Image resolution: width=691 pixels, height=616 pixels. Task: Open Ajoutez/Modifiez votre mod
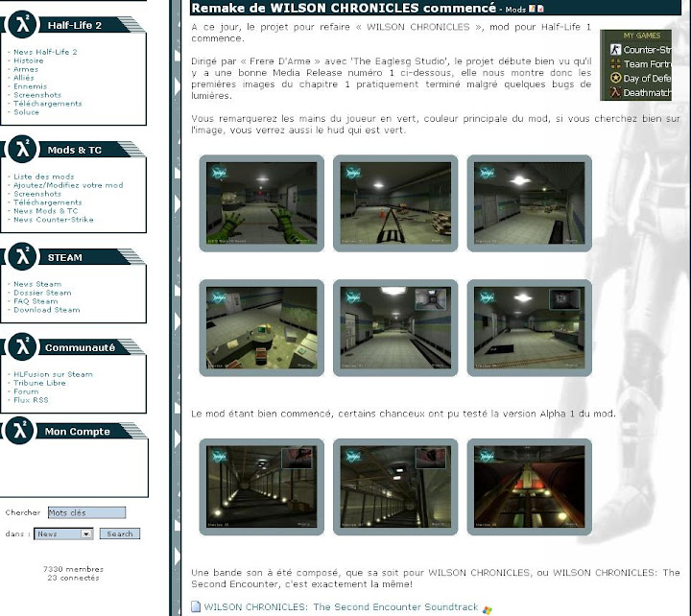point(68,185)
